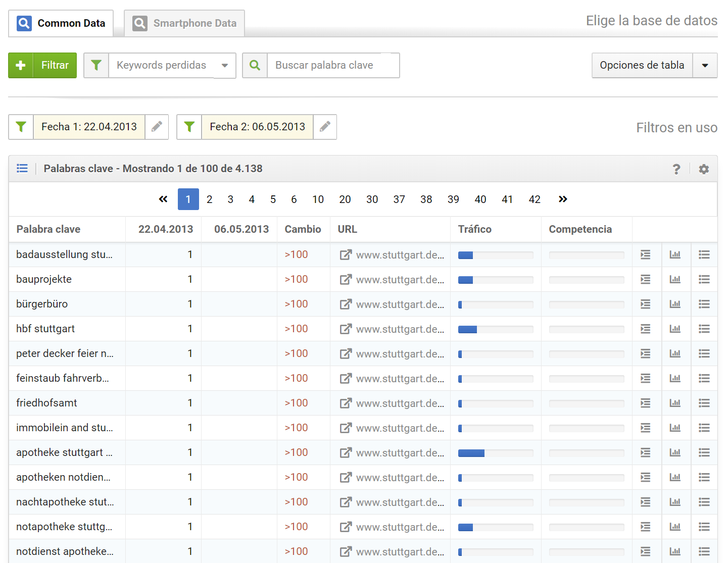The height and width of the screenshot is (563, 728).
Task: Click the traffic bar for apotheke stuttgart row
Action: tap(496, 453)
